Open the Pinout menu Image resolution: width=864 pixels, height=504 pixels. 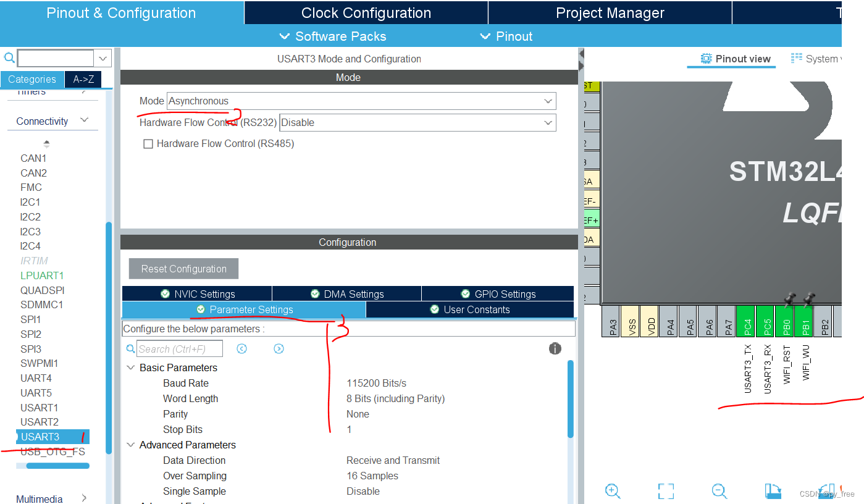point(506,36)
